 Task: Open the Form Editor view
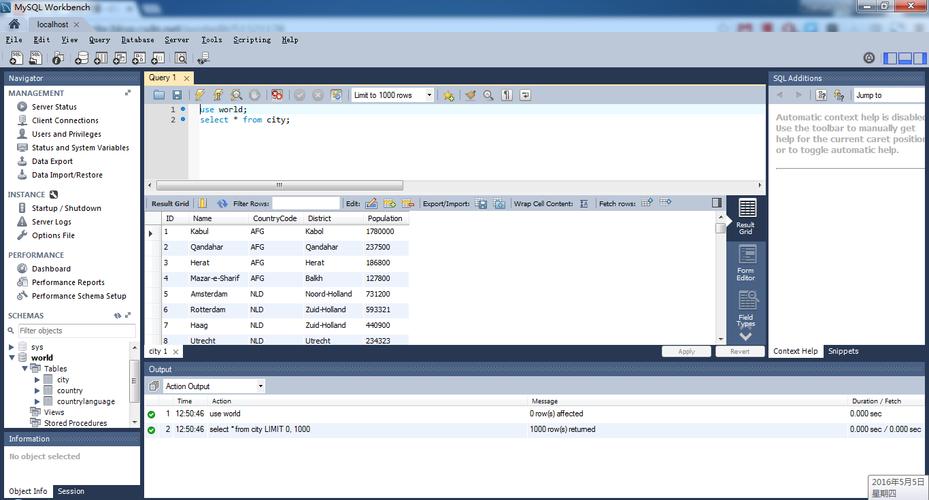point(746,264)
